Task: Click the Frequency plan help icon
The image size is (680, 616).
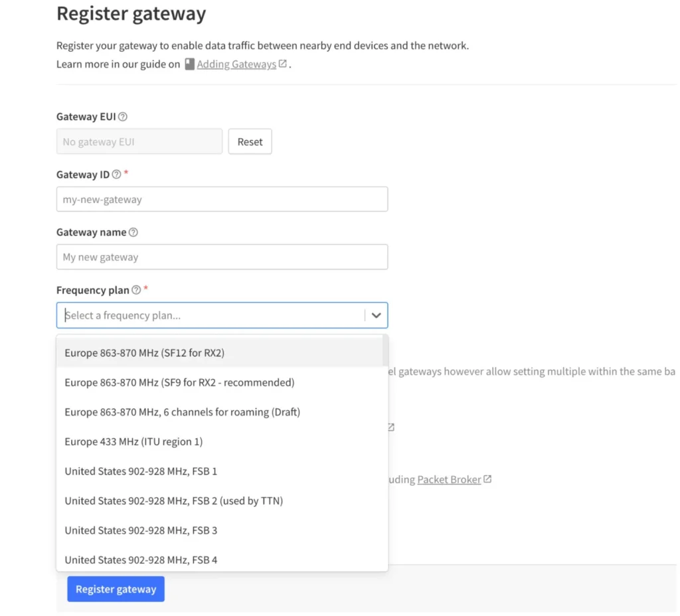Action: click(x=136, y=290)
